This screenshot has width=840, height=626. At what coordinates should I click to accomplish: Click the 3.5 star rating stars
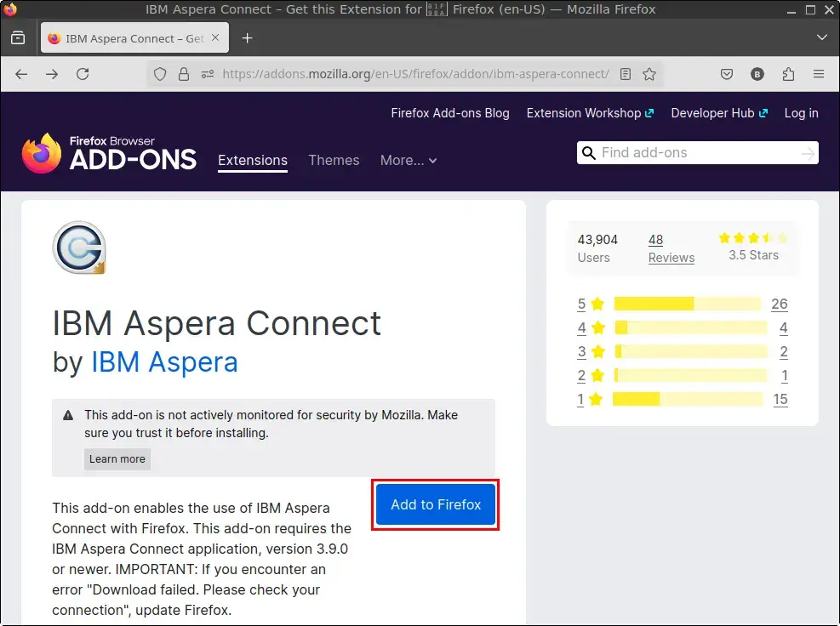click(x=753, y=238)
